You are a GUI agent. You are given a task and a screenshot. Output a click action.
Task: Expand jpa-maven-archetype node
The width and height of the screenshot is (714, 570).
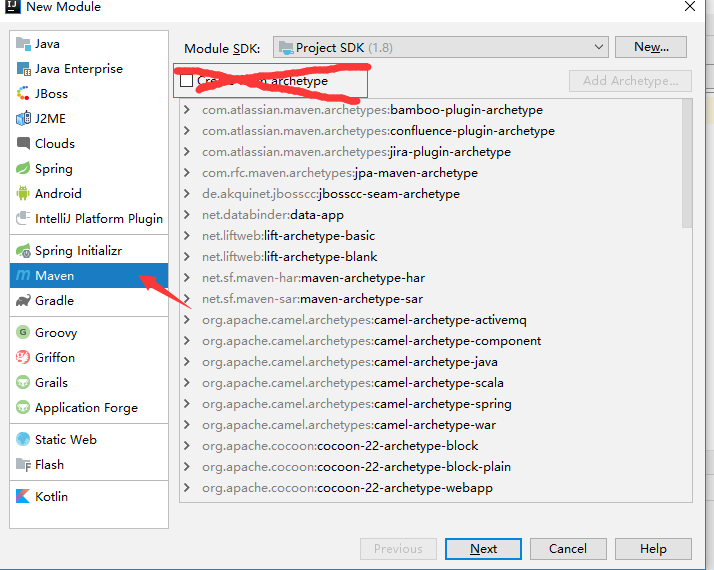187,173
